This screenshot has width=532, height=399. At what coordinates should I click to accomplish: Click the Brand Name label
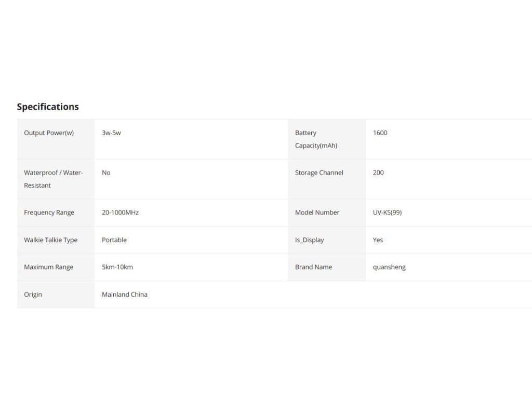(313, 267)
